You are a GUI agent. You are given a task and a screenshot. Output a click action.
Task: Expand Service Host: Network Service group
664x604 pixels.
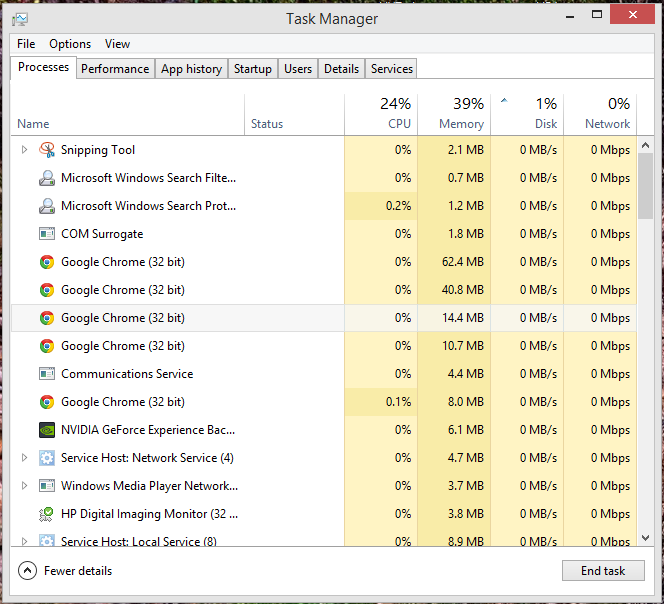click(25, 457)
